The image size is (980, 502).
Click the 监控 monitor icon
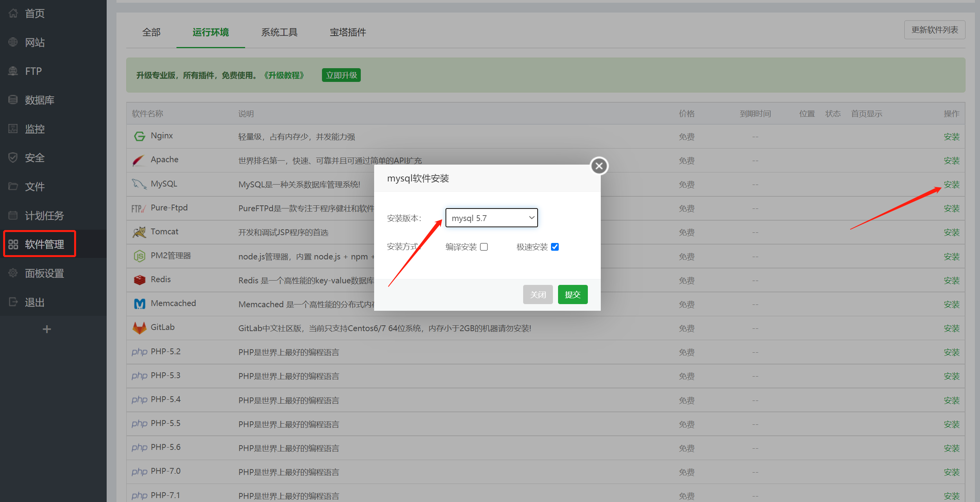pos(13,129)
